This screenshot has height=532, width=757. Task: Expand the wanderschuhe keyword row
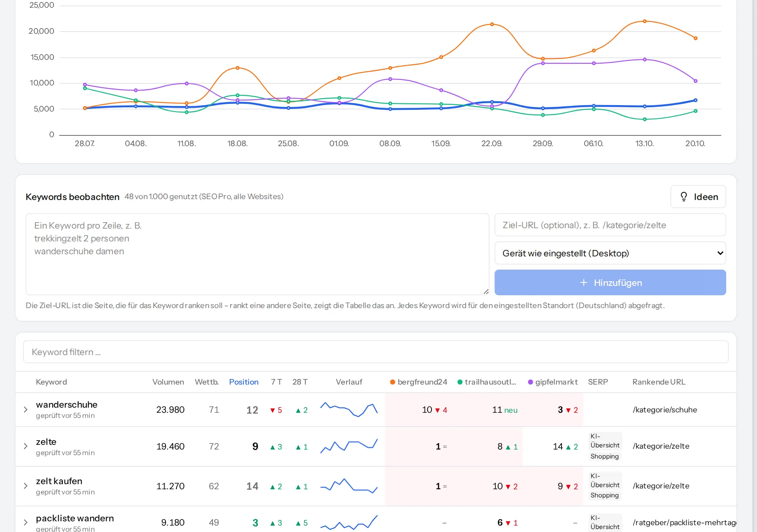tap(26, 410)
